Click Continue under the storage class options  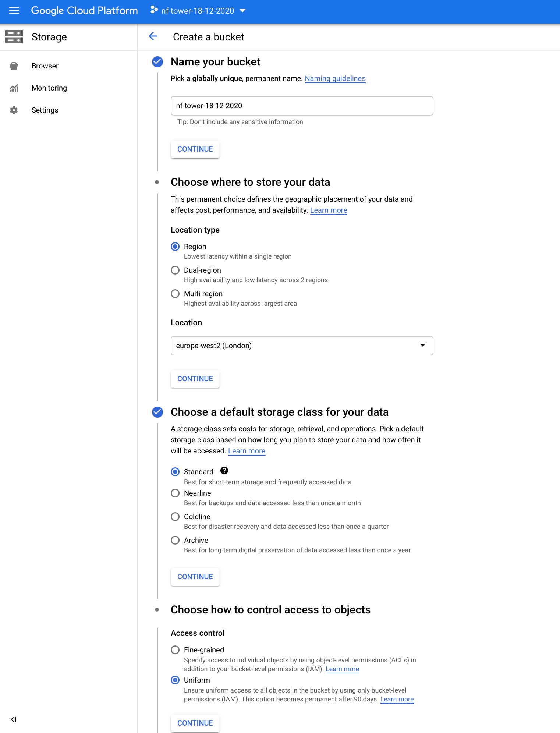195,577
